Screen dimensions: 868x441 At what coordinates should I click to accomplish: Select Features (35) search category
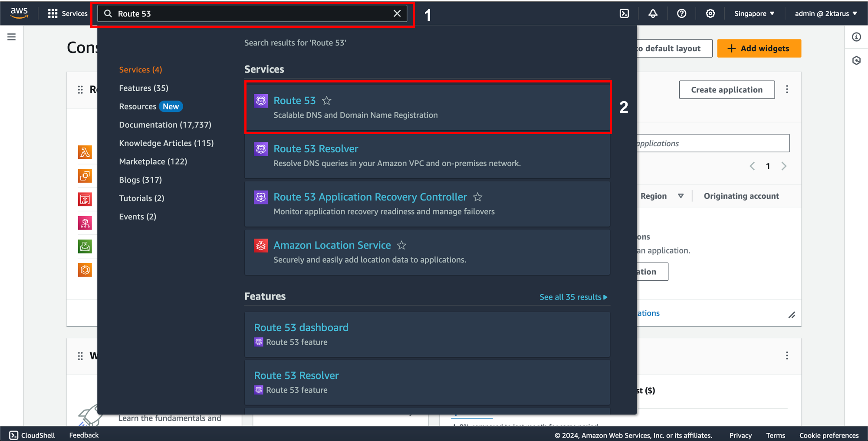(x=144, y=88)
